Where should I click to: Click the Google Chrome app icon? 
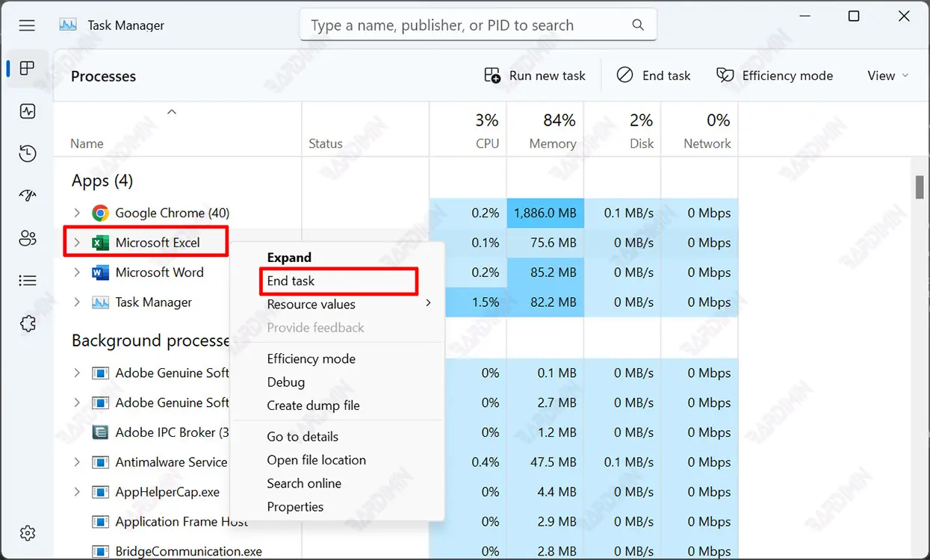pos(100,214)
